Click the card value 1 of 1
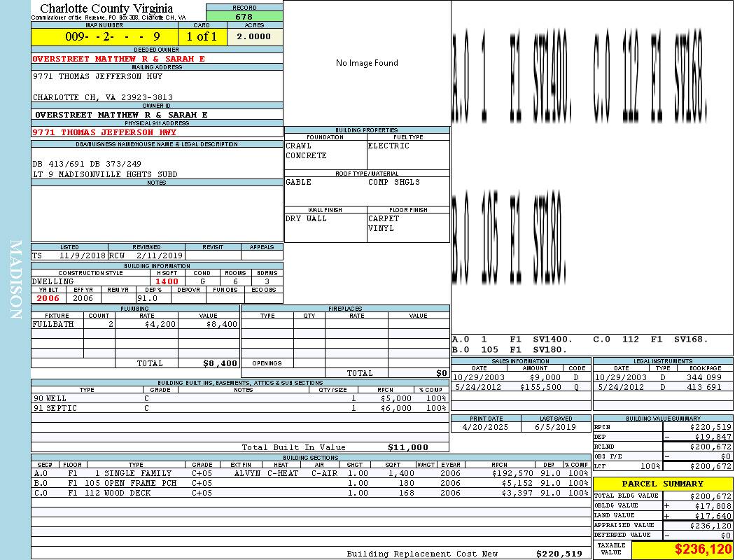This screenshot has height=560, width=735. pyautogui.click(x=202, y=36)
